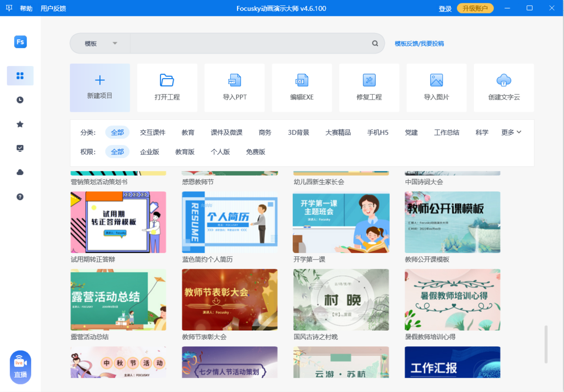Filter by 教育版 permission

[x=185, y=152]
